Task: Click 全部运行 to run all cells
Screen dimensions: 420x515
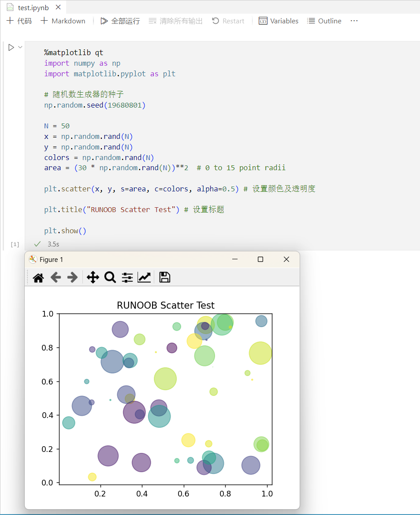Action: [120, 21]
